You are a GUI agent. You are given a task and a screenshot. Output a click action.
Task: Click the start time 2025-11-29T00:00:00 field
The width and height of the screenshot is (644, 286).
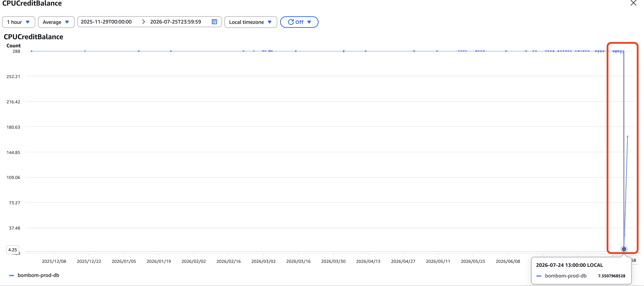106,22
